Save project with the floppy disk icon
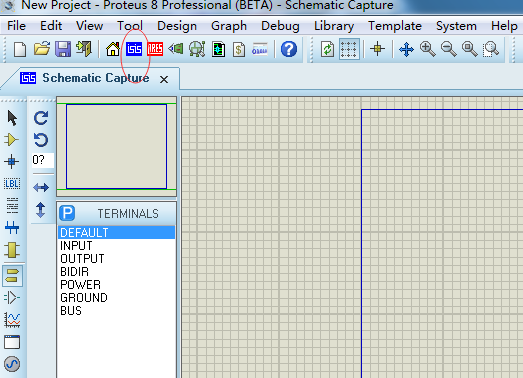The height and width of the screenshot is (378, 523). pos(63,49)
